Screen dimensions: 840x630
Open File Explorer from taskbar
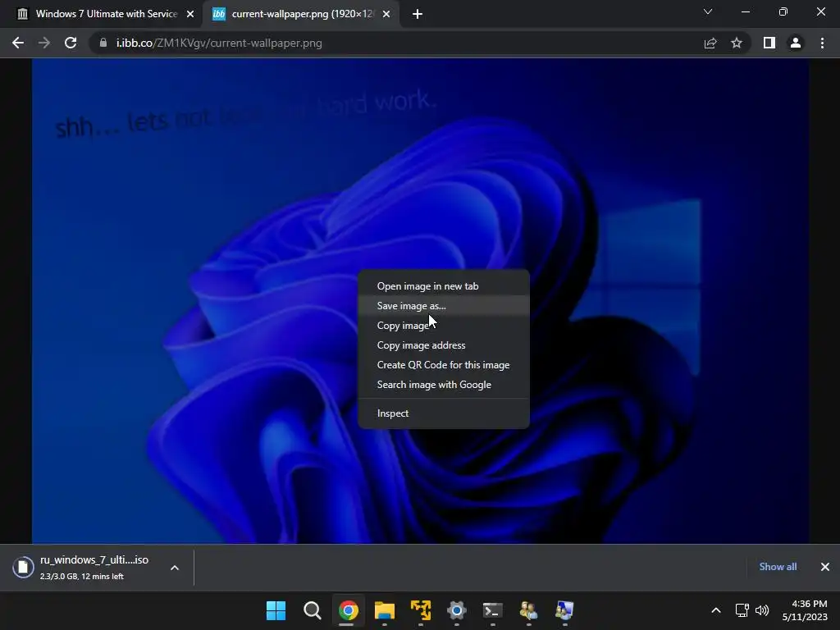click(x=385, y=610)
